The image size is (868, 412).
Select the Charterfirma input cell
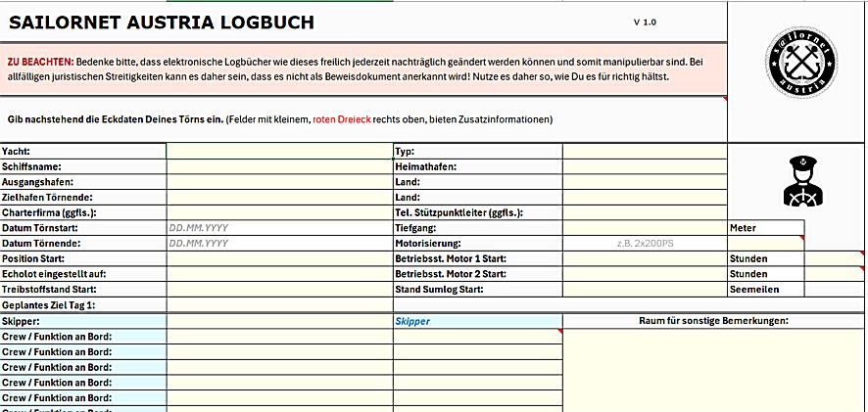pyautogui.click(x=279, y=212)
